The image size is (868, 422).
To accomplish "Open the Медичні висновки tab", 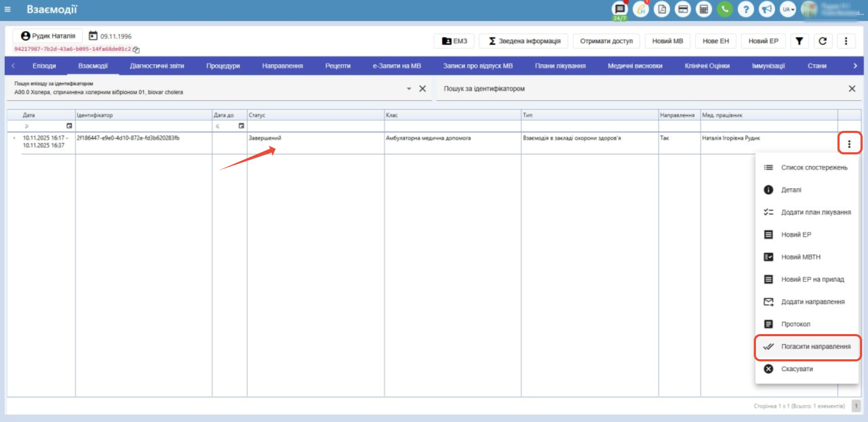I will pos(635,66).
